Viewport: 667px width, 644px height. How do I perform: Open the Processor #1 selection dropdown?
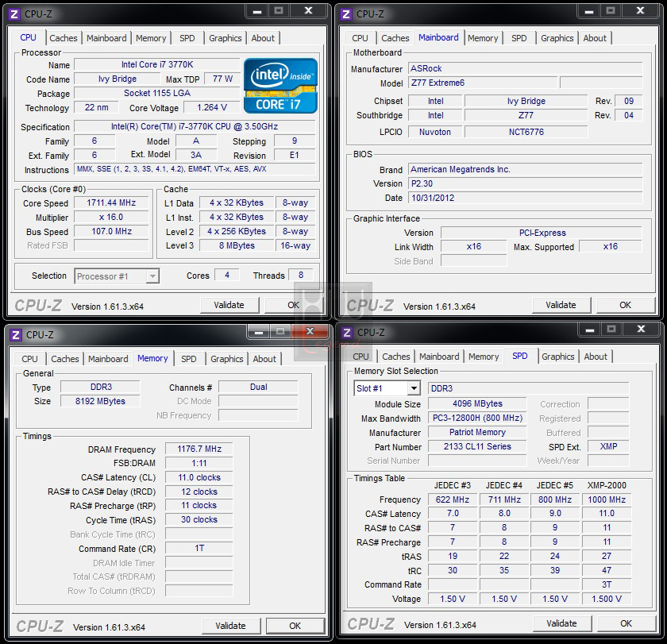point(152,276)
